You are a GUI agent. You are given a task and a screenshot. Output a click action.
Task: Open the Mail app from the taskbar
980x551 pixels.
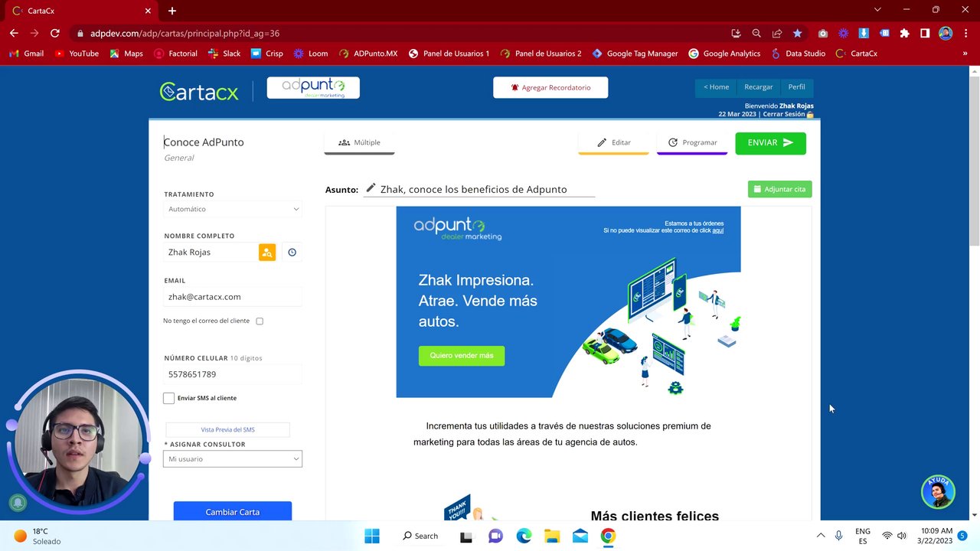click(x=580, y=536)
